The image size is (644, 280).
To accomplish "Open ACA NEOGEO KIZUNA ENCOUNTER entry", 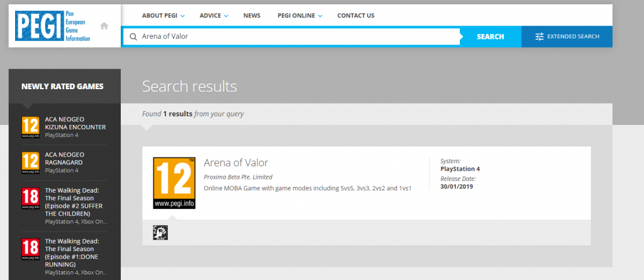I will click(x=75, y=123).
